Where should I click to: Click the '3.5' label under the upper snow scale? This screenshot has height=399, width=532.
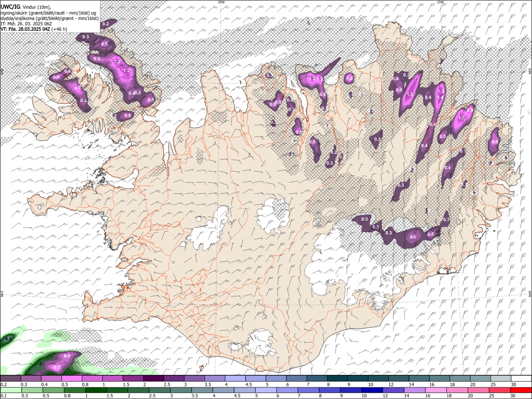click(208, 384)
